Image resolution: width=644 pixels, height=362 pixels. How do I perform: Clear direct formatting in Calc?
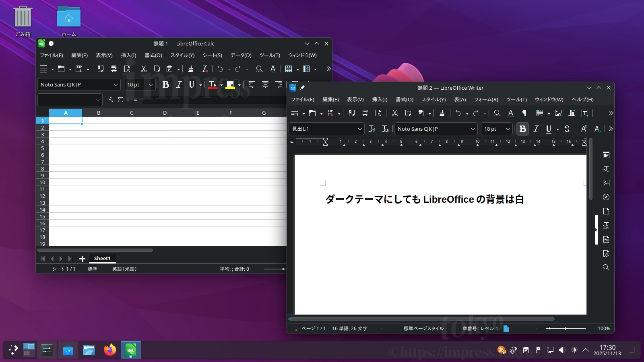[x=204, y=69]
